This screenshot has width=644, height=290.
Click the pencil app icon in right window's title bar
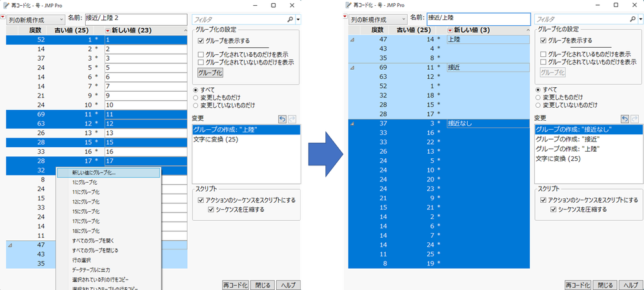point(348,5)
